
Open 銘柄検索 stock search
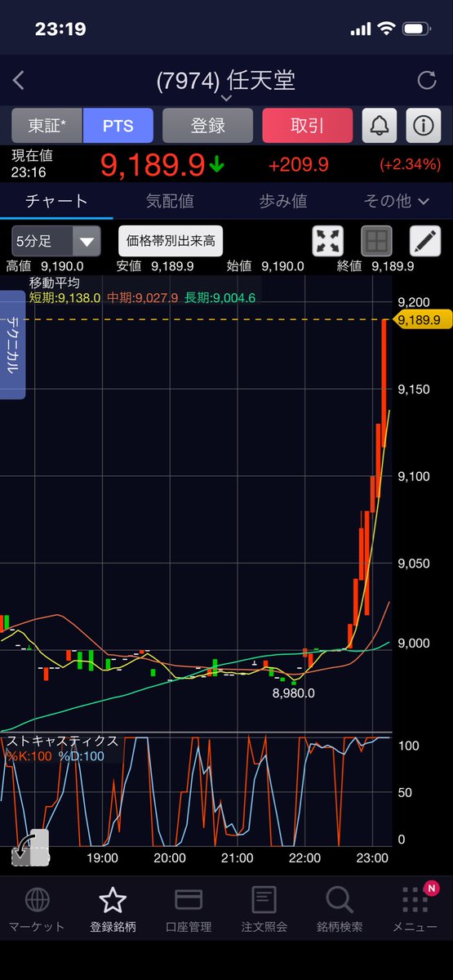tap(340, 909)
